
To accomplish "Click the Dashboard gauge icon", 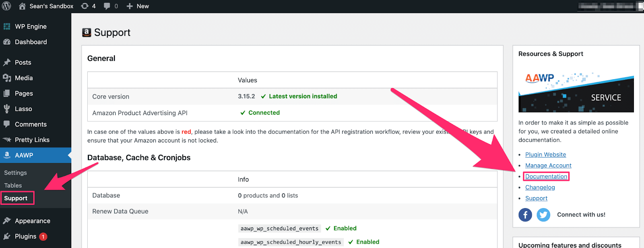I will point(7,42).
